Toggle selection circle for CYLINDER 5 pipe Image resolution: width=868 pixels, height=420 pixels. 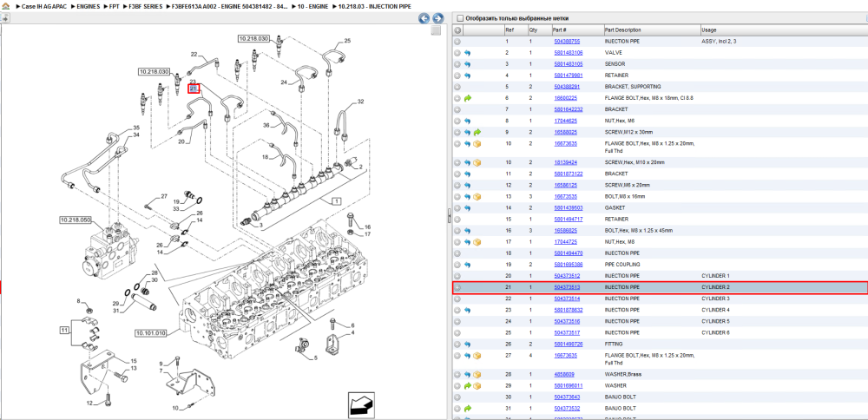click(x=457, y=321)
